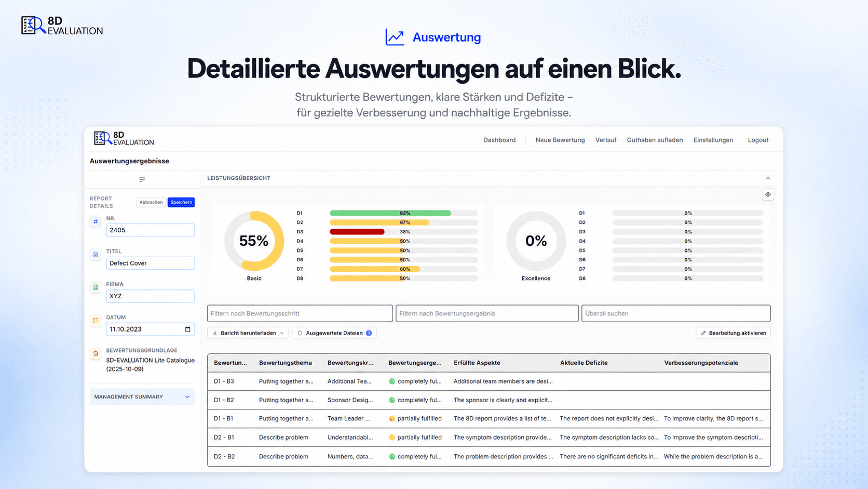Sort by Bewertungsthema column header
Screen dimensions: 868x489
click(x=286, y=363)
